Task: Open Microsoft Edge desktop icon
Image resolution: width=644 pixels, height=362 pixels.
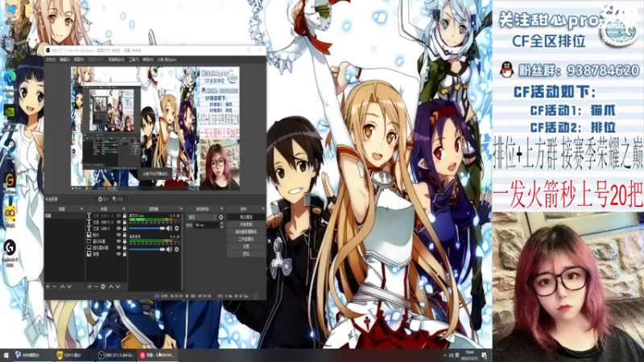Action: (10, 78)
